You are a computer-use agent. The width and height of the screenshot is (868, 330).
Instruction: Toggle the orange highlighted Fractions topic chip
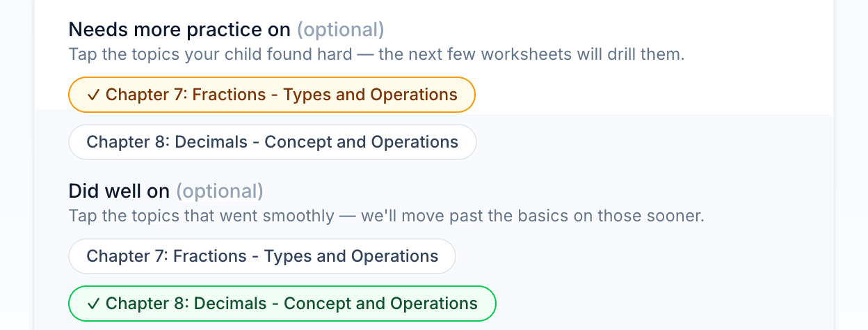tap(272, 95)
